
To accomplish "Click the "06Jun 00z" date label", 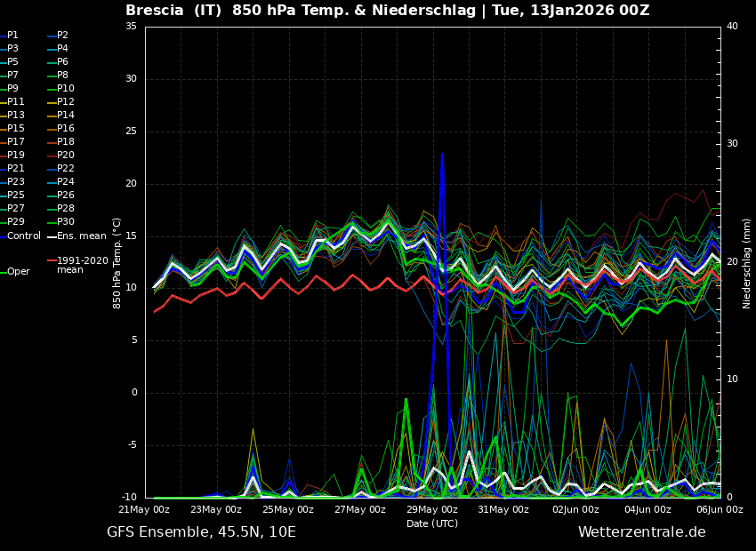I will click(720, 509).
